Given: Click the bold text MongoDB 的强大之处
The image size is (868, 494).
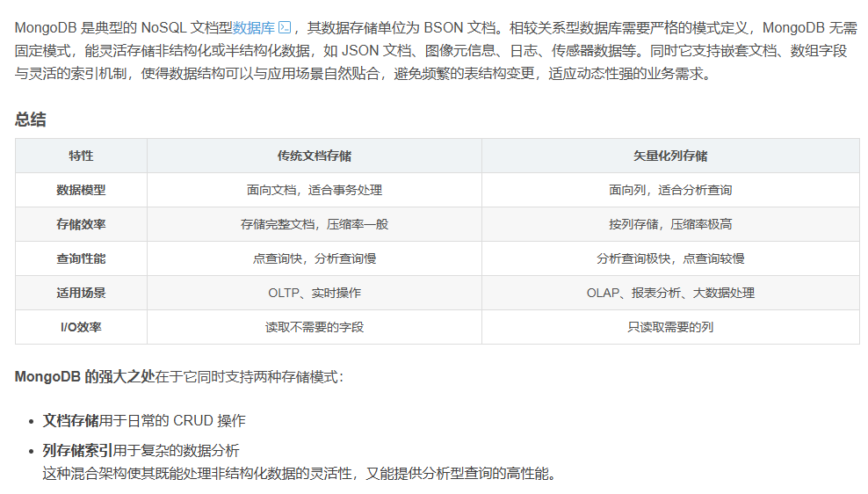Looking at the screenshot, I should 84,377.
